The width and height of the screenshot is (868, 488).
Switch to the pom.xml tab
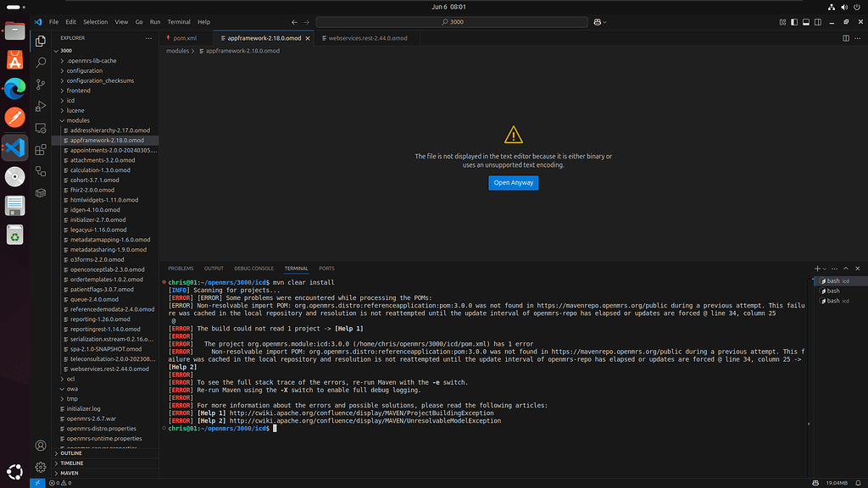tap(184, 38)
